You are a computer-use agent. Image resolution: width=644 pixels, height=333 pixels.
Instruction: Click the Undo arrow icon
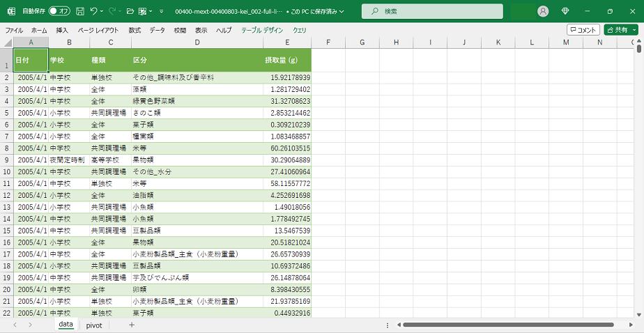click(x=94, y=11)
